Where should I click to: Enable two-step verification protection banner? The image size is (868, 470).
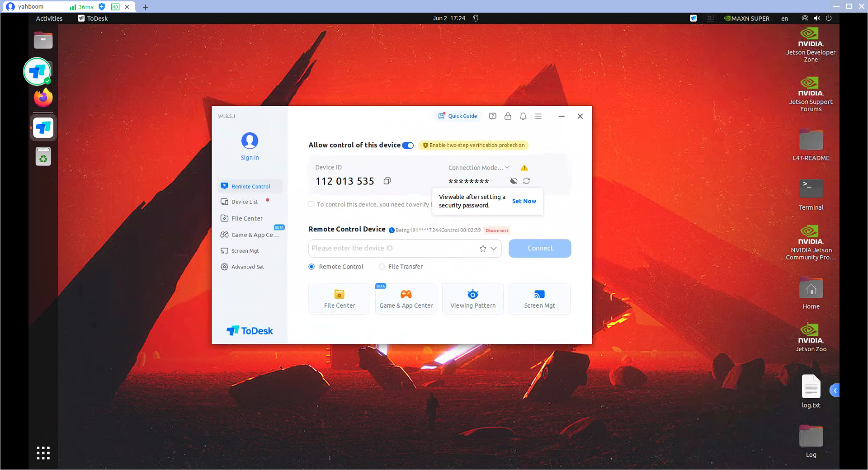(473, 146)
